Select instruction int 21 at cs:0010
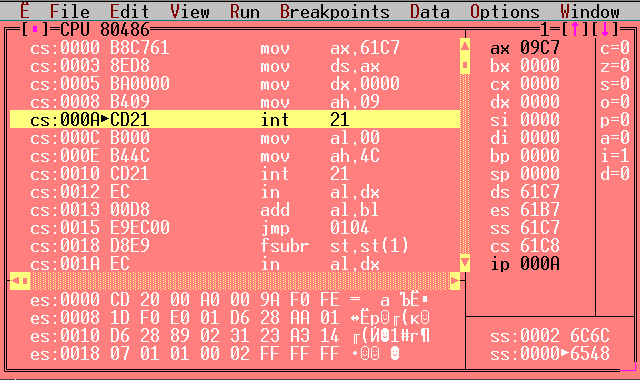This screenshot has width=640, height=380. (x=235, y=173)
